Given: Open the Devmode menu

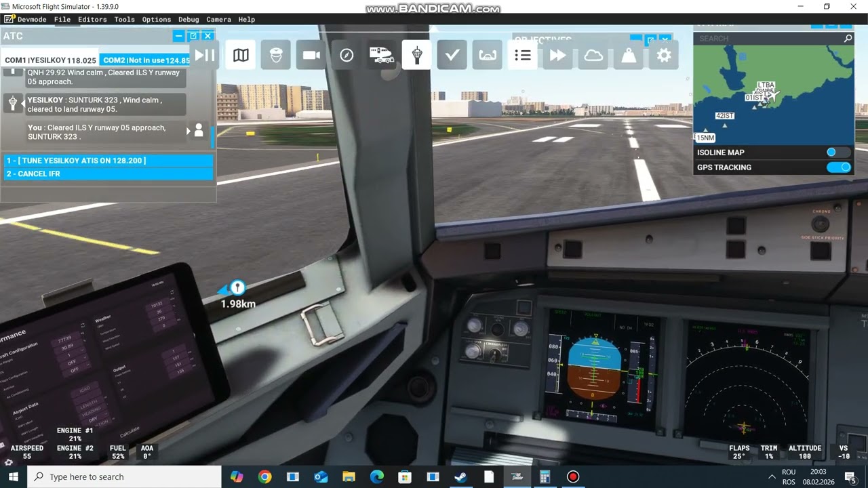Looking at the screenshot, I should click(x=32, y=20).
